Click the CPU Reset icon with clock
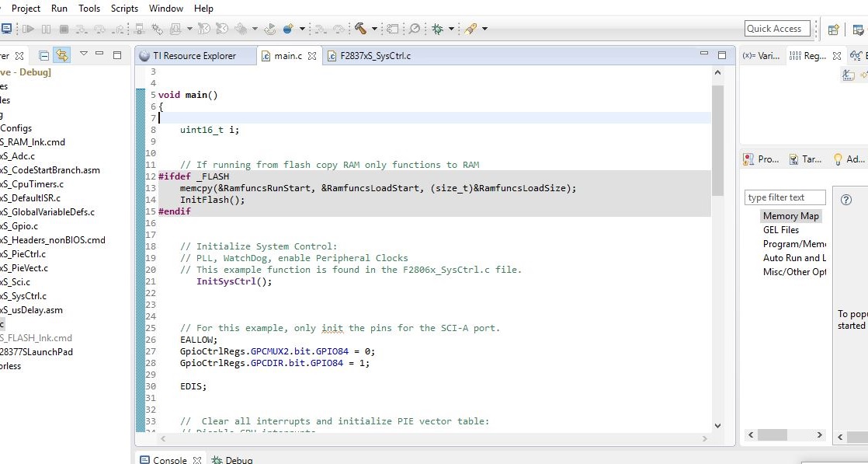 point(203,29)
